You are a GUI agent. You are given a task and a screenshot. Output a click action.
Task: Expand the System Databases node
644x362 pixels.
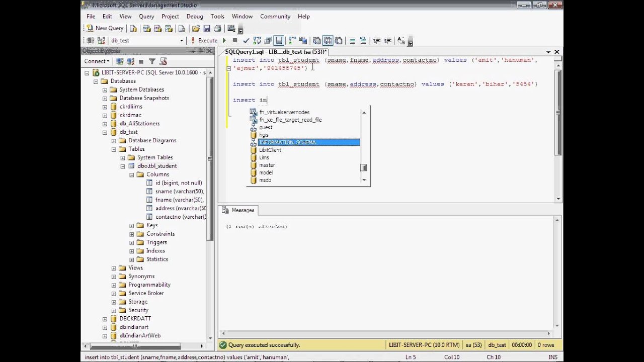(105, 89)
